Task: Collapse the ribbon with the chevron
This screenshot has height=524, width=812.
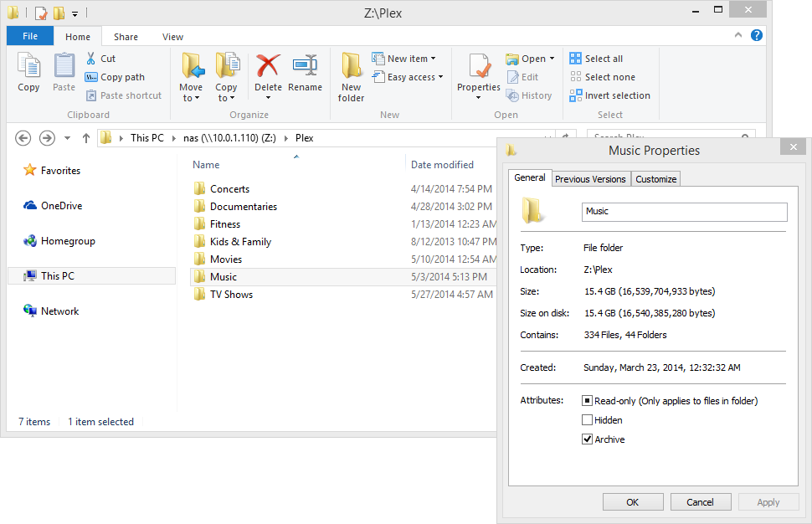Action: [738, 35]
